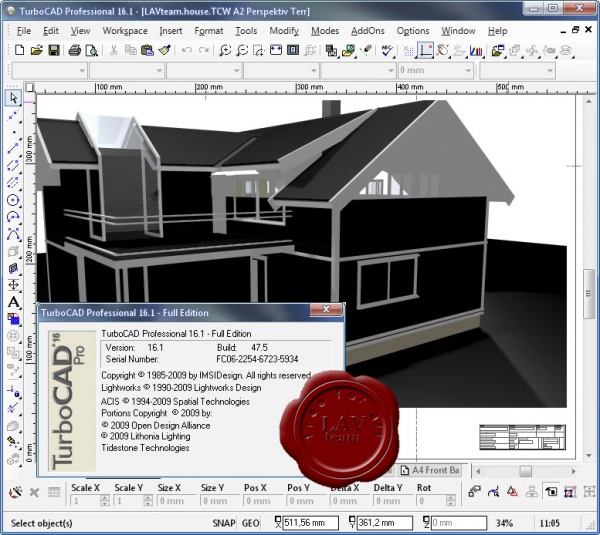Image resolution: width=600 pixels, height=535 pixels.
Task: Toggle the Y coordinate lock box
Action: click(x=352, y=519)
